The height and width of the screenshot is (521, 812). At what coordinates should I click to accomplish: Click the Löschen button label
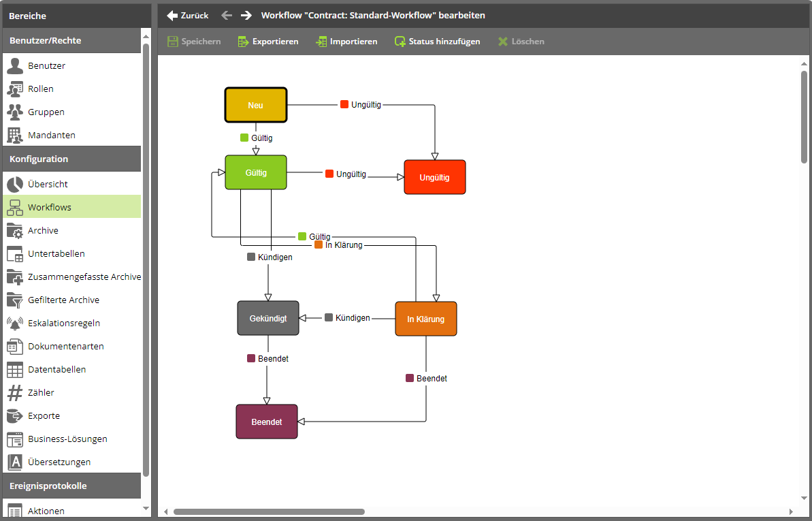527,42
